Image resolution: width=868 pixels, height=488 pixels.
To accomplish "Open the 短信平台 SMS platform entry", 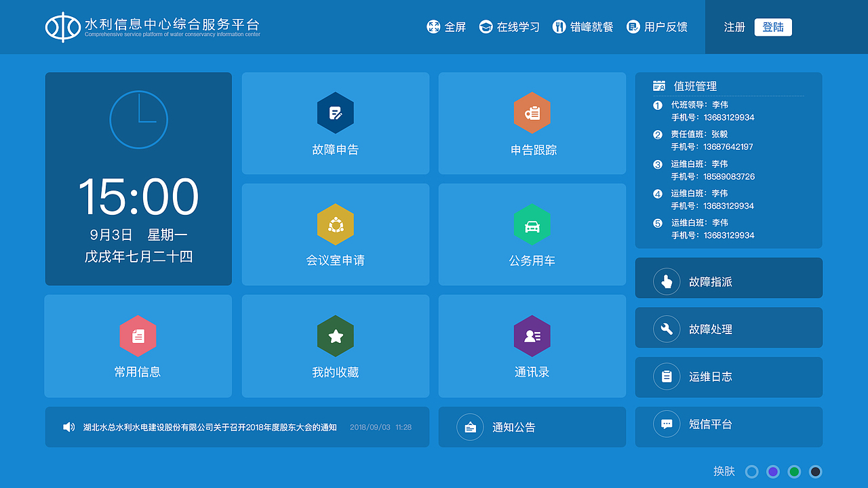I will (728, 427).
